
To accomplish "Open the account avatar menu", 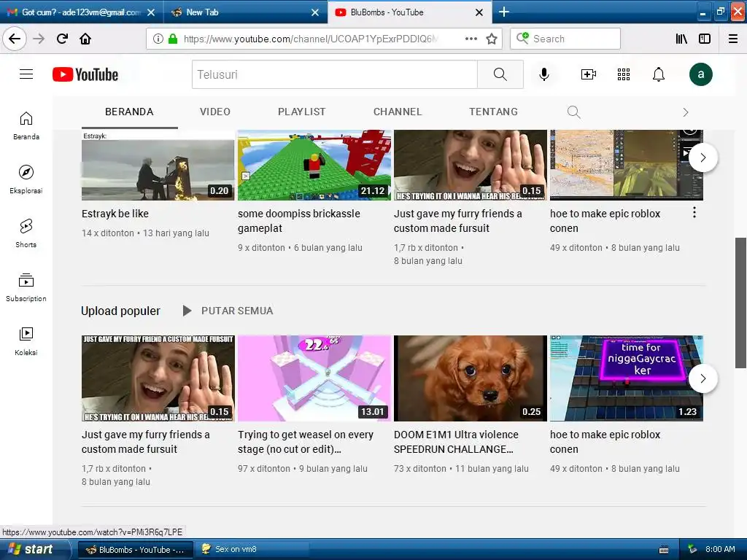I will 701,74.
